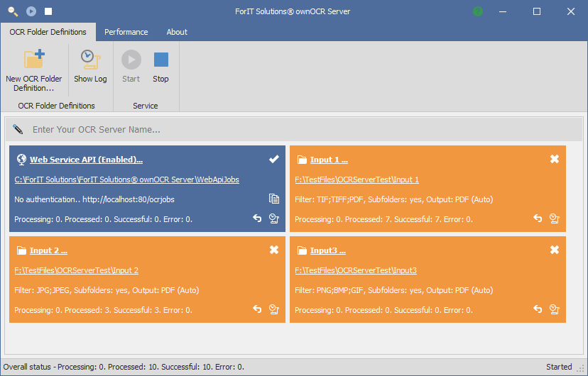Click the log icon on the Input3 tile
Image resolution: width=588 pixels, height=376 pixels.
pyautogui.click(x=555, y=309)
